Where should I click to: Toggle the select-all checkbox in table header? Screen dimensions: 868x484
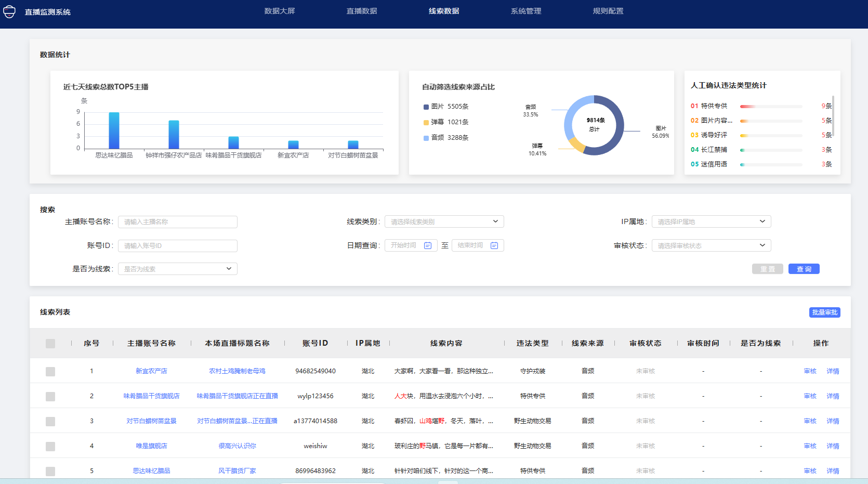pyautogui.click(x=50, y=344)
